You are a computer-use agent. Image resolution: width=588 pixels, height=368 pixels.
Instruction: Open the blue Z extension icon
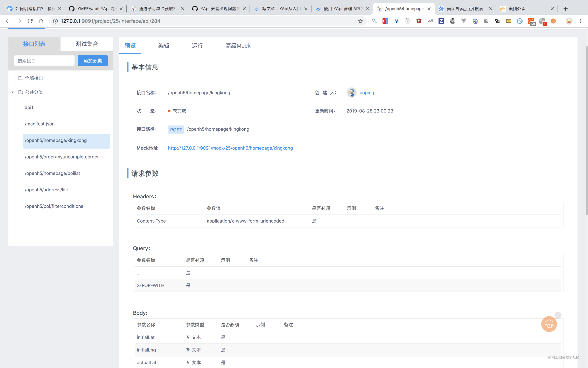[441, 21]
